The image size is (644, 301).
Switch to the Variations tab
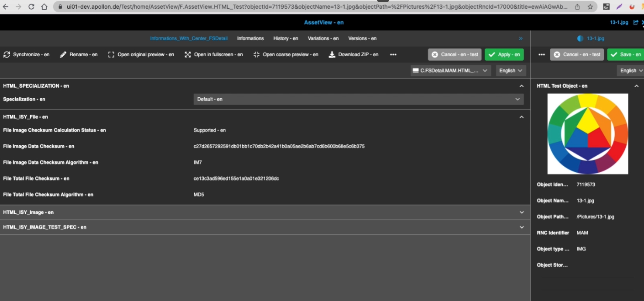pos(323,38)
